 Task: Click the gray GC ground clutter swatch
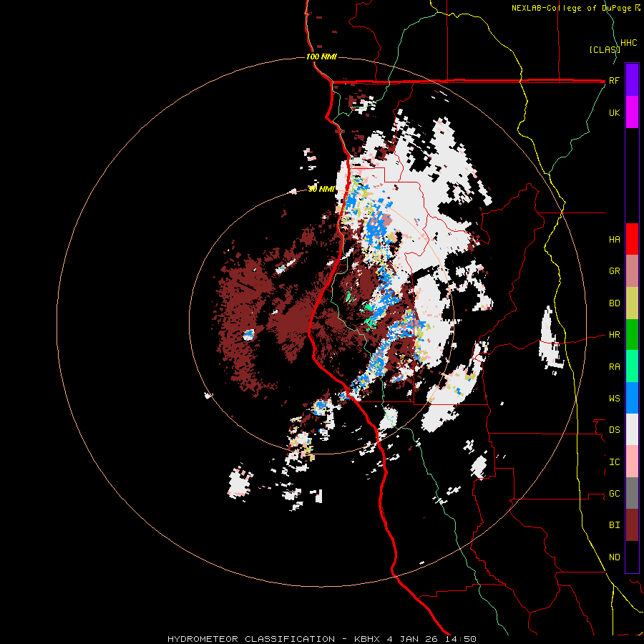(x=632, y=493)
